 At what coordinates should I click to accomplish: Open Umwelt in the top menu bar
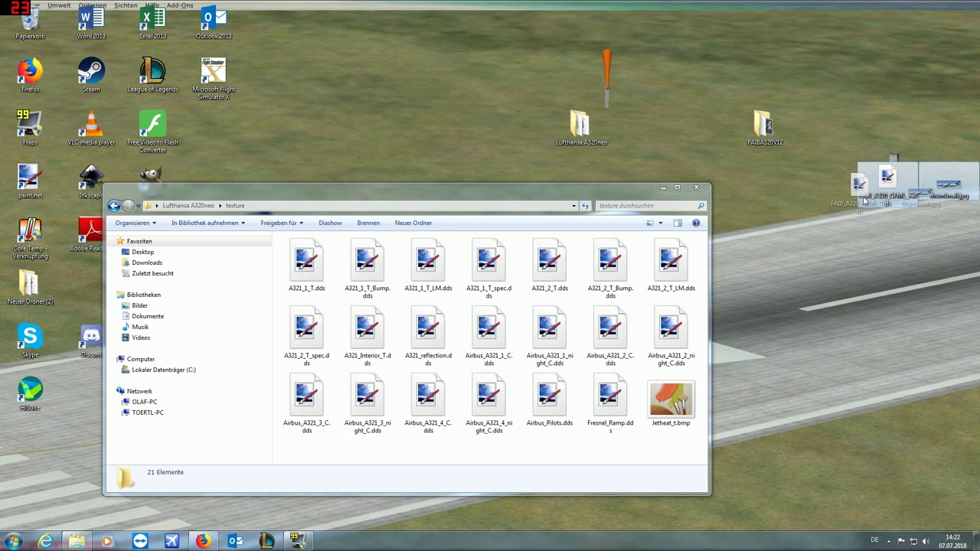click(59, 5)
